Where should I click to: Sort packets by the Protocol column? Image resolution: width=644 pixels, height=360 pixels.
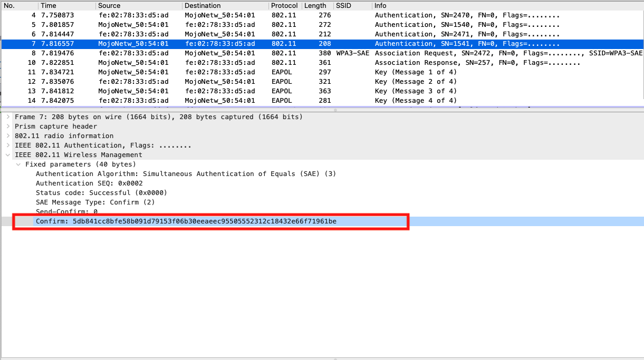(284, 5)
